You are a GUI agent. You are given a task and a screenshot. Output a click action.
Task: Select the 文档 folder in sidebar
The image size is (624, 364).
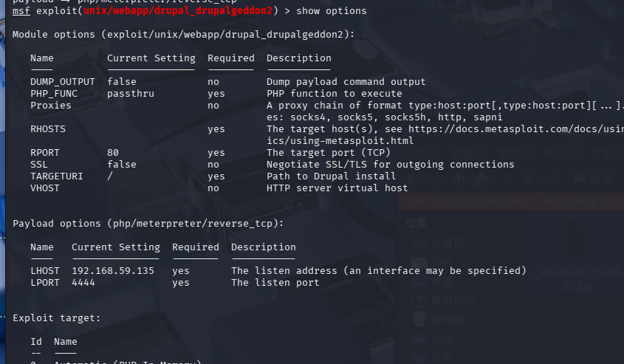[443, 338]
